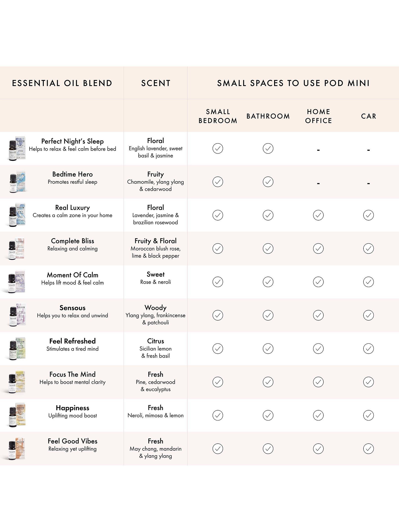Click the Feel Good Vibes Car checkmark
Viewport: 399px width, 532px height.
click(x=368, y=449)
